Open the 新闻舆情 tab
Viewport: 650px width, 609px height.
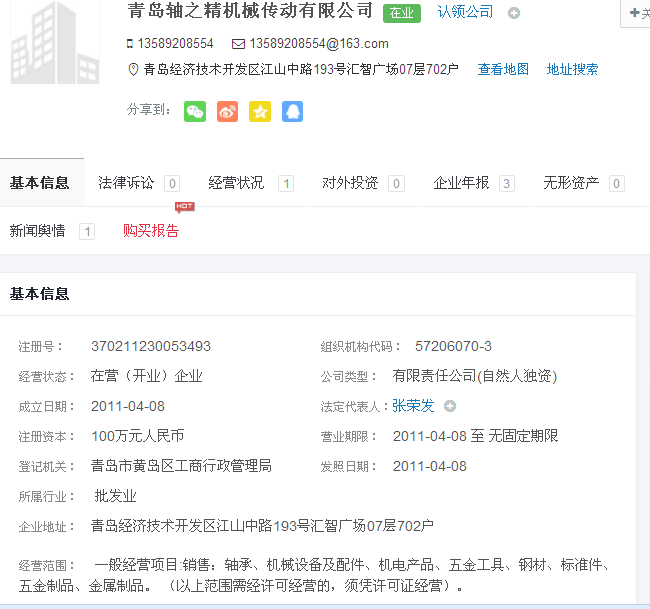[38, 231]
